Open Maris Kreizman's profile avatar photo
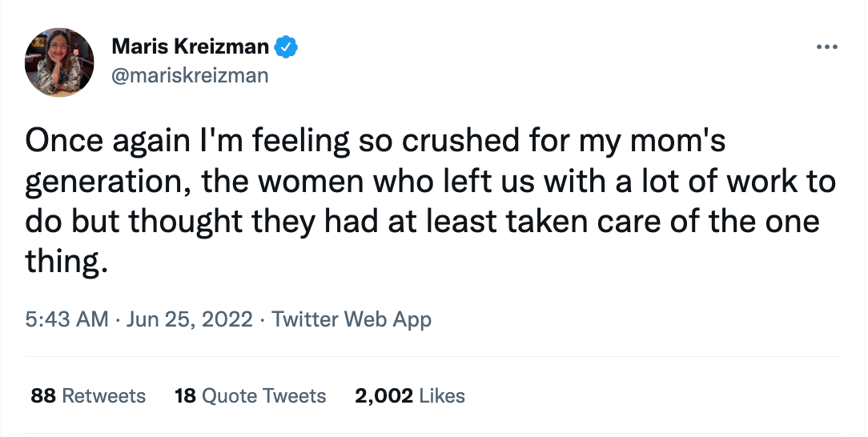The image size is (868, 437). (x=60, y=62)
